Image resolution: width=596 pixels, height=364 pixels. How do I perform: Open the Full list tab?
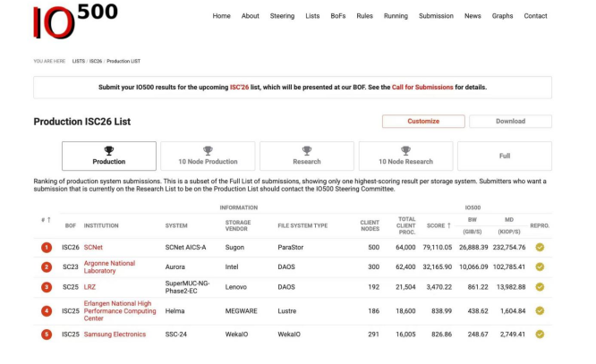pyautogui.click(x=505, y=157)
